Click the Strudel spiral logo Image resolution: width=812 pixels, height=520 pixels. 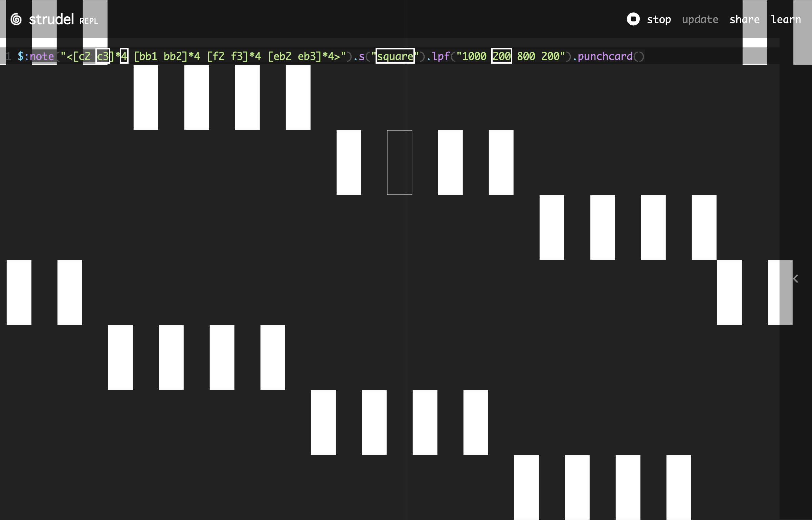click(16, 19)
